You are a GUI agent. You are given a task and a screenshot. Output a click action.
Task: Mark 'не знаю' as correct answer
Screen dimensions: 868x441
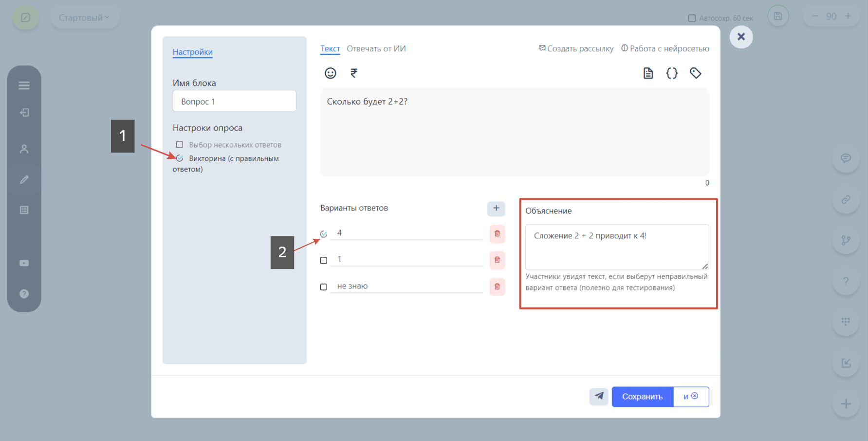click(x=324, y=287)
